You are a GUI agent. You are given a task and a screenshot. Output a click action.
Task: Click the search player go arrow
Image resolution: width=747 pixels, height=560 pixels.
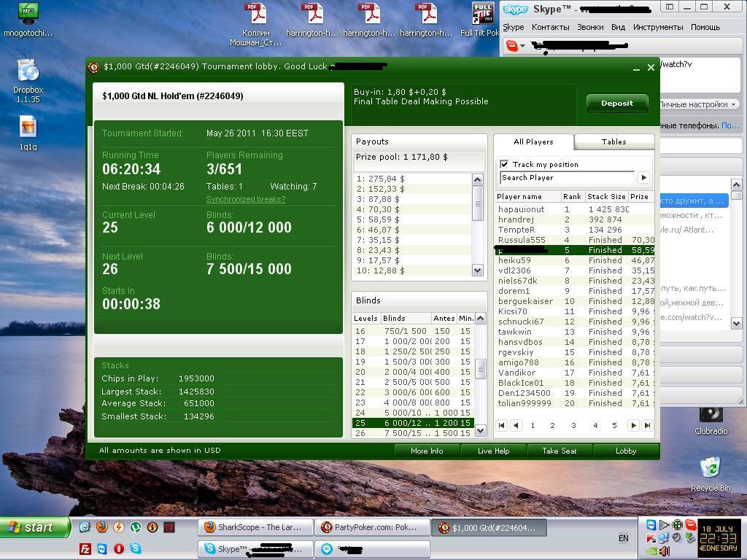pyautogui.click(x=643, y=178)
